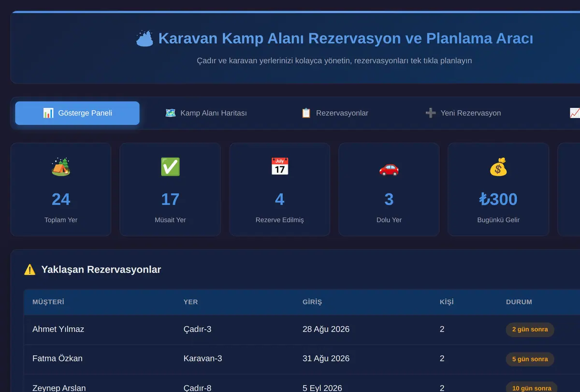Screen dimensions: 580x392
Task: Click the 2 gün sonra status badge
Action: [x=530, y=330]
